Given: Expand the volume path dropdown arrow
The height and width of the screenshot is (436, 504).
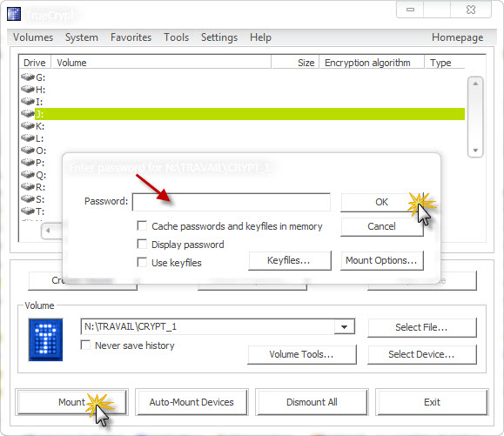Looking at the screenshot, I should click(344, 327).
